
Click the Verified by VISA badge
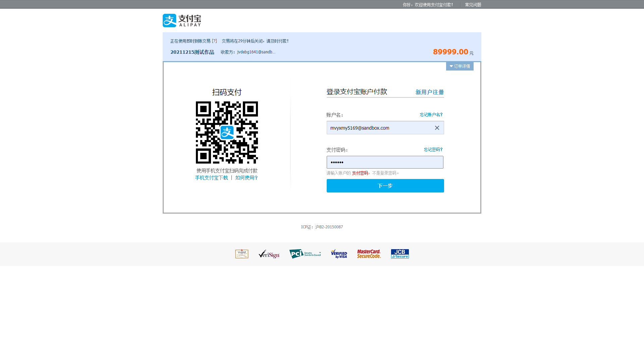tap(339, 254)
